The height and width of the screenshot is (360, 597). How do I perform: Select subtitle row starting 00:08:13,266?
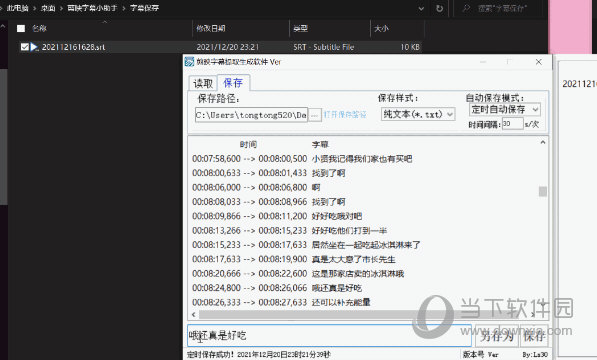(x=289, y=231)
